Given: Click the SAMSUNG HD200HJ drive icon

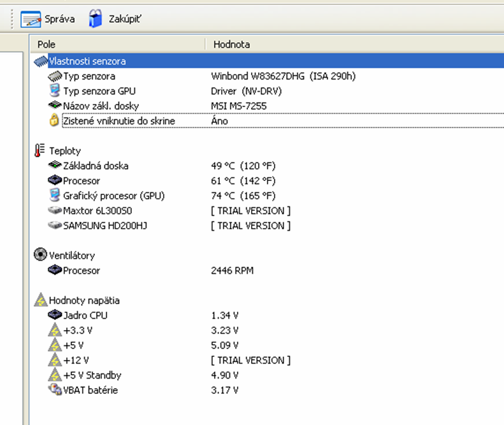Looking at the screenshot, I should coord(55,225).
